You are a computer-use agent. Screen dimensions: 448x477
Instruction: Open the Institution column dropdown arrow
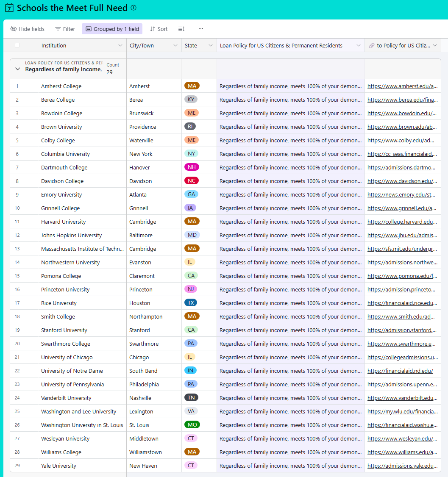120,45
